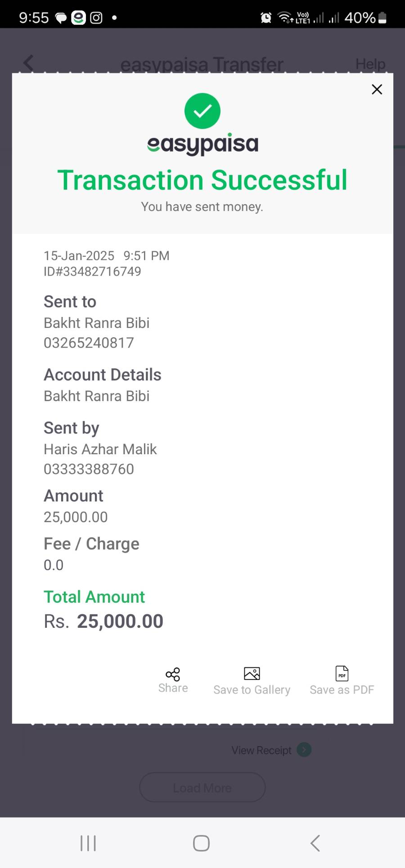Screen dimensions: 405x868
Task: Tap the easypaisa notification icon in status bar
Action: [x=79, y=18]
